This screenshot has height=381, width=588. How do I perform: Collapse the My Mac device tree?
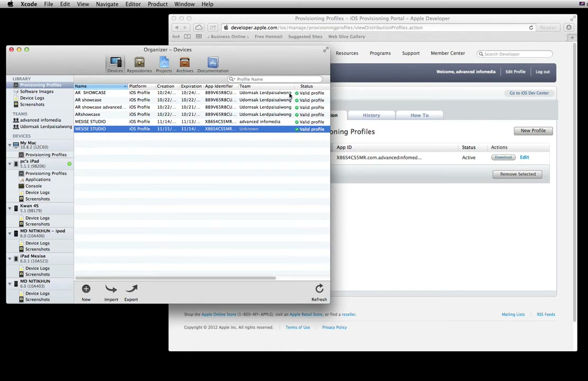click(x=10, y=145)
